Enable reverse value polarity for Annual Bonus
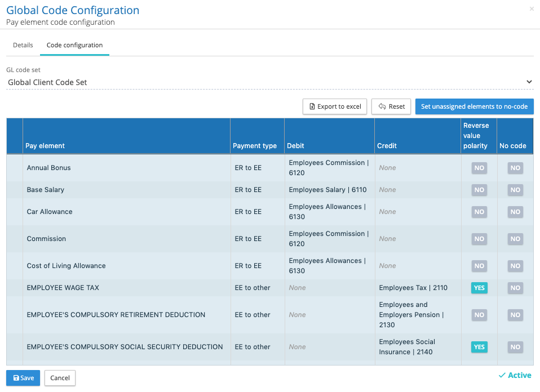Image resolution: width=540 pixels, height=392 pixels. click(479, 168)
